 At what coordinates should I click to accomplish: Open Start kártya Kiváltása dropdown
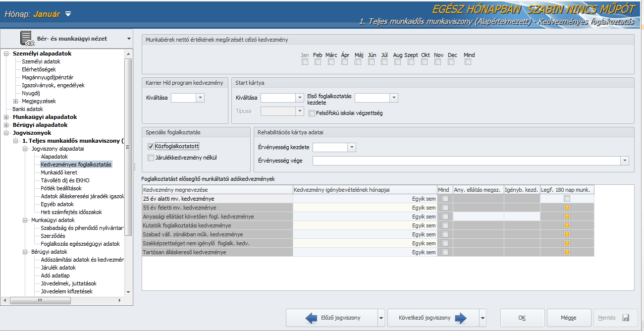click(300, 98)
